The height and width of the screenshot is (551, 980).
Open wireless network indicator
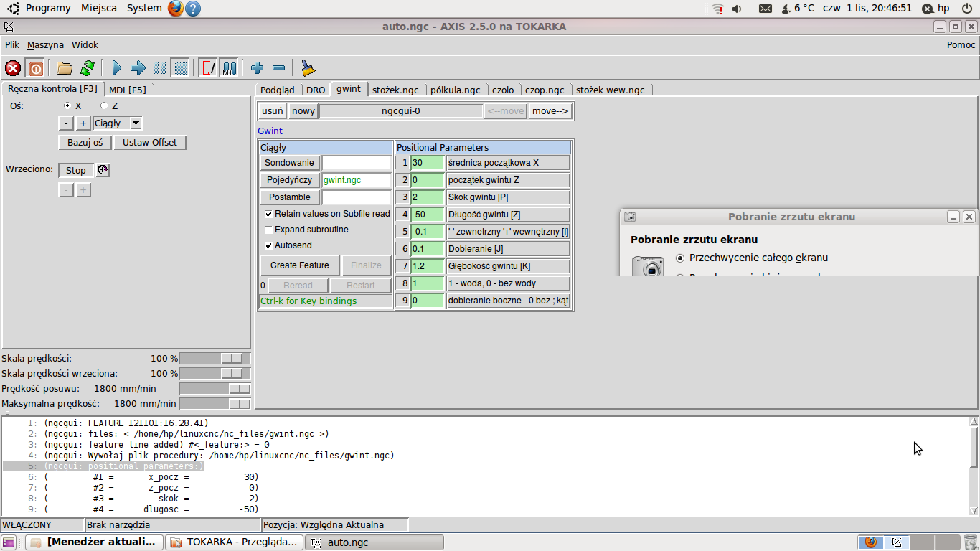(x=717, y=9)
